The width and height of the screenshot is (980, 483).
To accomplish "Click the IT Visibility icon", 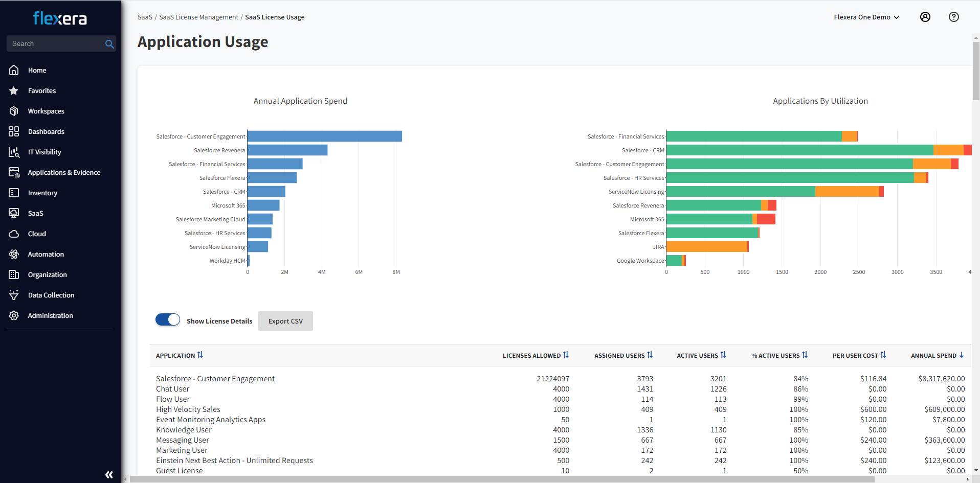I will (x=14, y=152).
